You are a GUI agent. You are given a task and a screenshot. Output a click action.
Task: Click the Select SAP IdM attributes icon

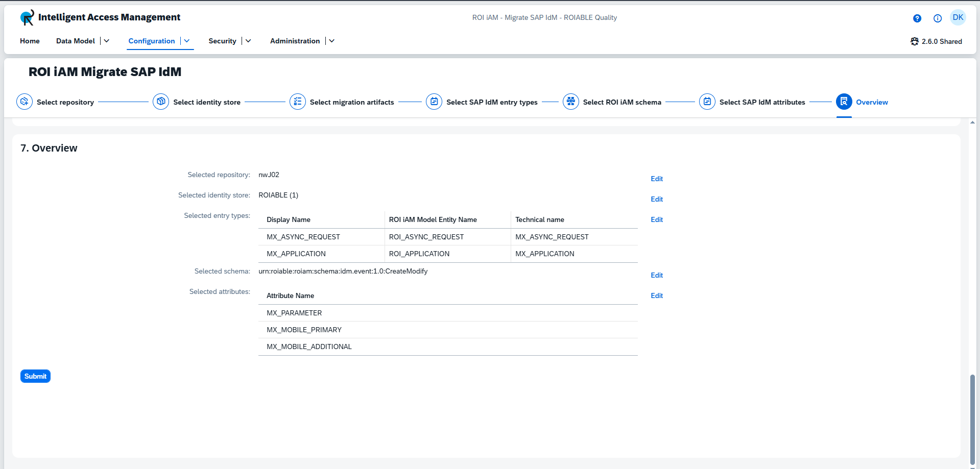click(707, 102)
